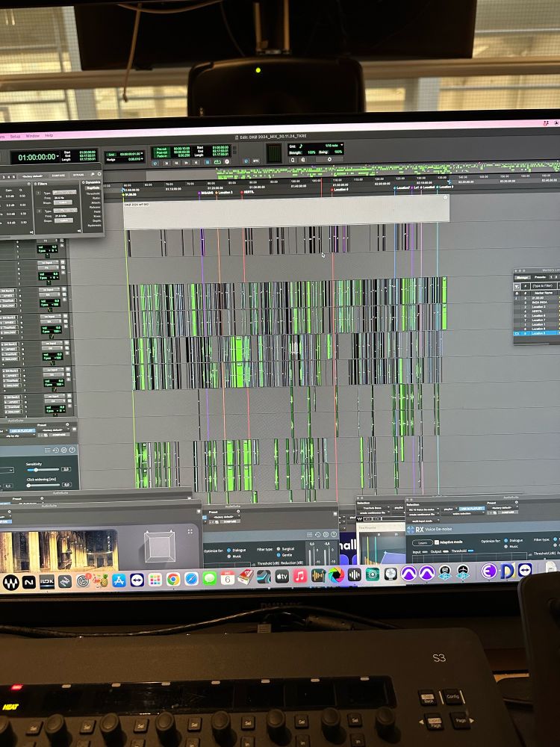
Task: Open Apple TV from the Dock
Action: click(282, 577)
